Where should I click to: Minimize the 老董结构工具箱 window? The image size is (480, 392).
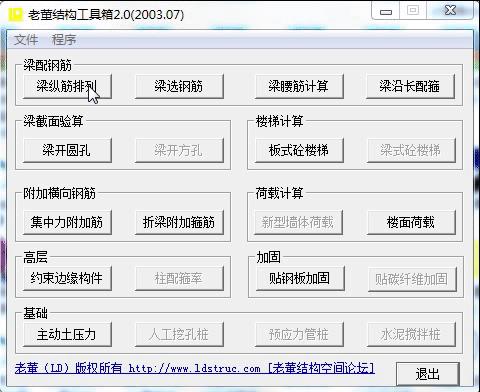pos(386,11)
